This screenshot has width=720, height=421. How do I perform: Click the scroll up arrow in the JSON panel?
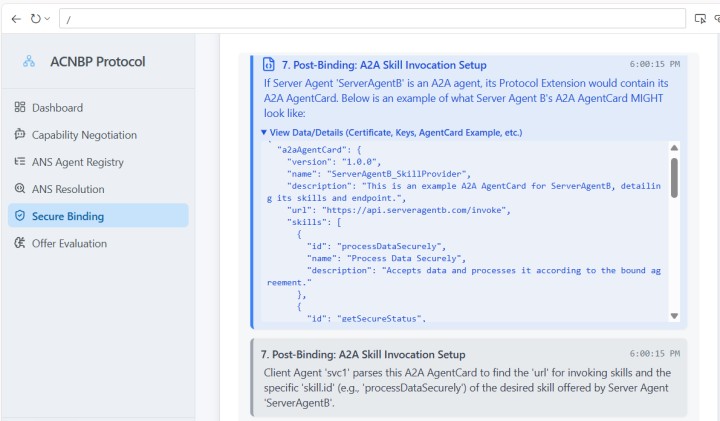(674, 148)
